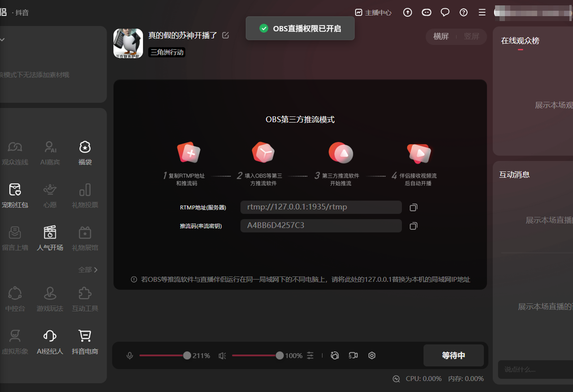
Task: Click the 三角洲行动 game category tag
Action: (167, 52)
